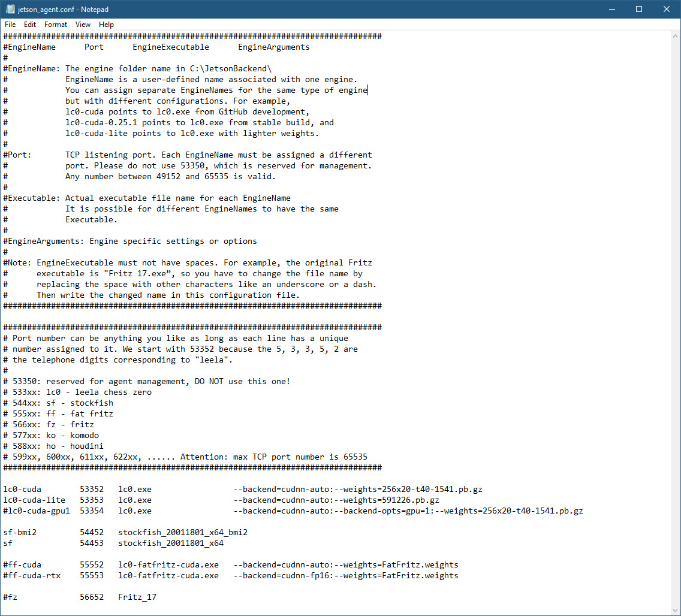Open the View menu
The height and width of the screenshot is (616, 681).
[83, 25]
